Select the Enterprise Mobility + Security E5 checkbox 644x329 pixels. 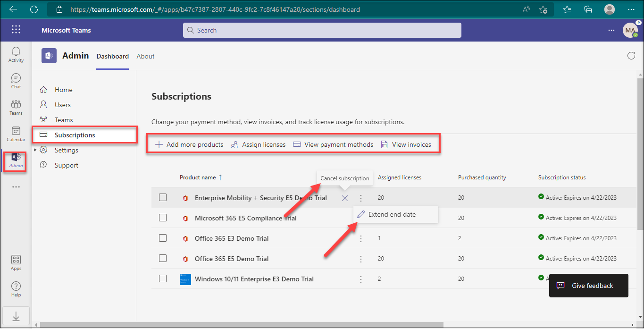coord(163,198)
